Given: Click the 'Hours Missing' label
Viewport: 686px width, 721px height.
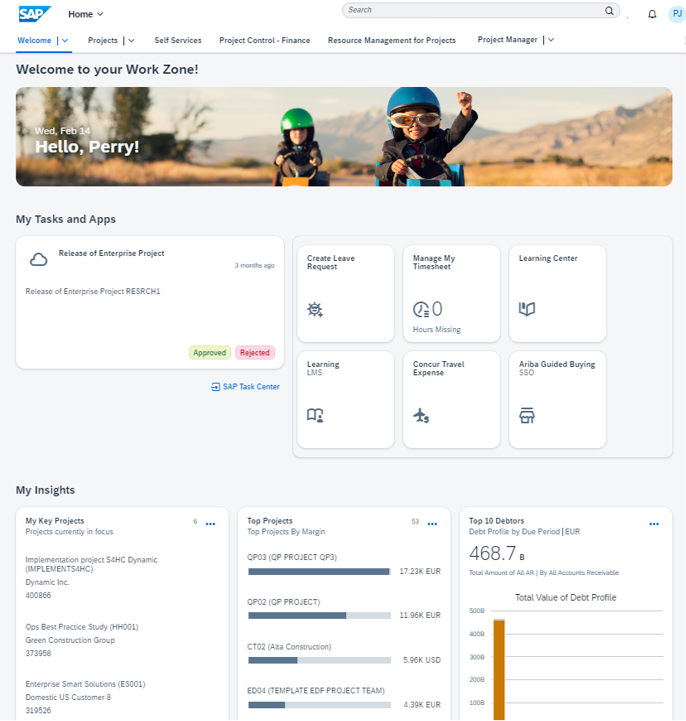Looking at the screenshot, I should (x=437, y=330).
